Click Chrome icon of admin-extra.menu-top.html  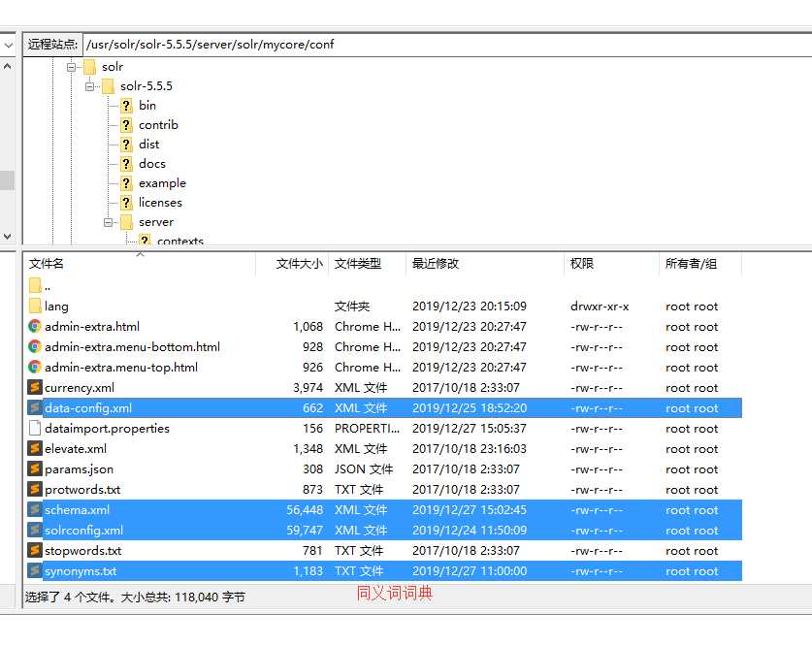pyautogui.click(x=35, y=367)
